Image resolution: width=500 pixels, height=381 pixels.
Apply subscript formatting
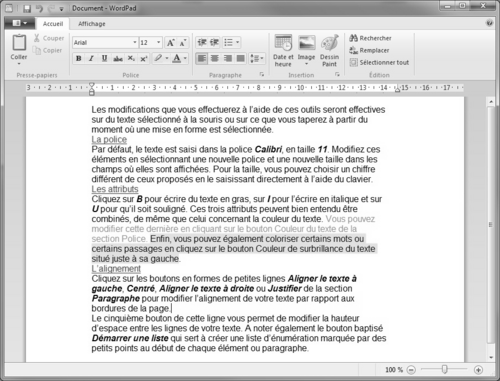pyautogui.click(x=131, y=59)
